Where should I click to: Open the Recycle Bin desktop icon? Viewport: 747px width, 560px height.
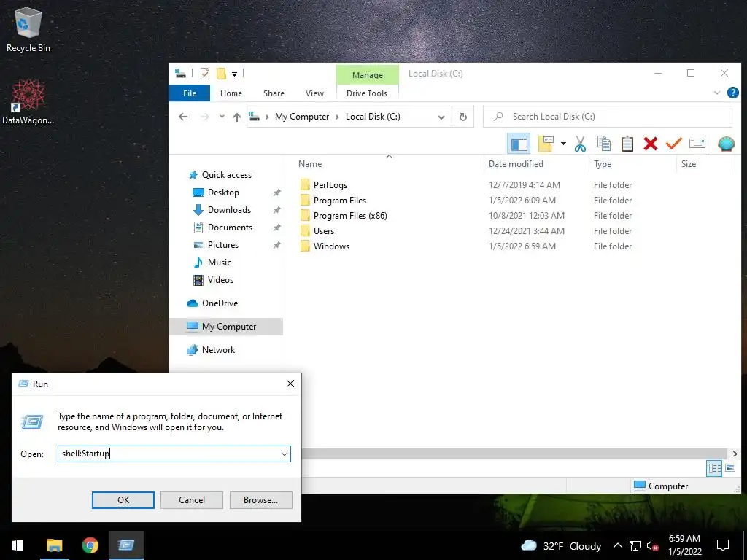(x=28, y=29)
